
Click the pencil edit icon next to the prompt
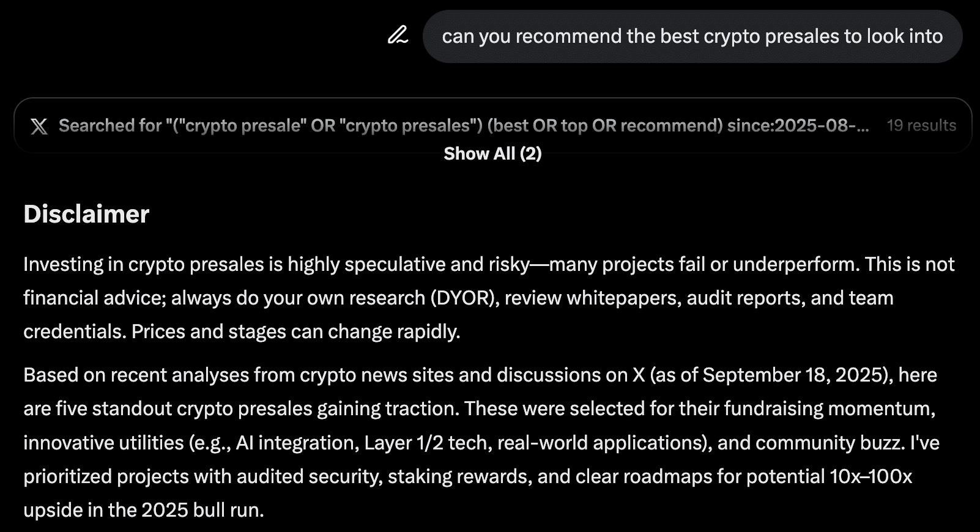pos(396,37)
